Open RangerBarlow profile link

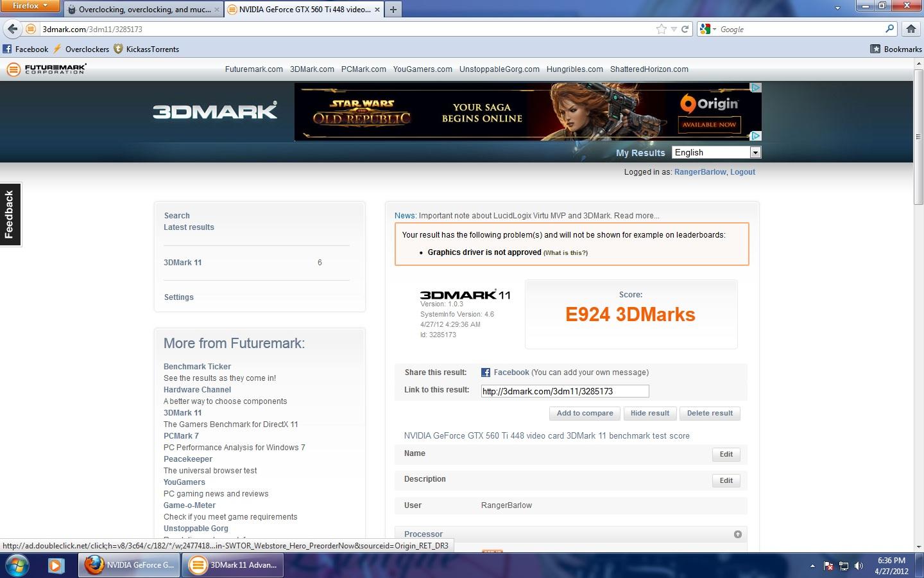point(700,172)
